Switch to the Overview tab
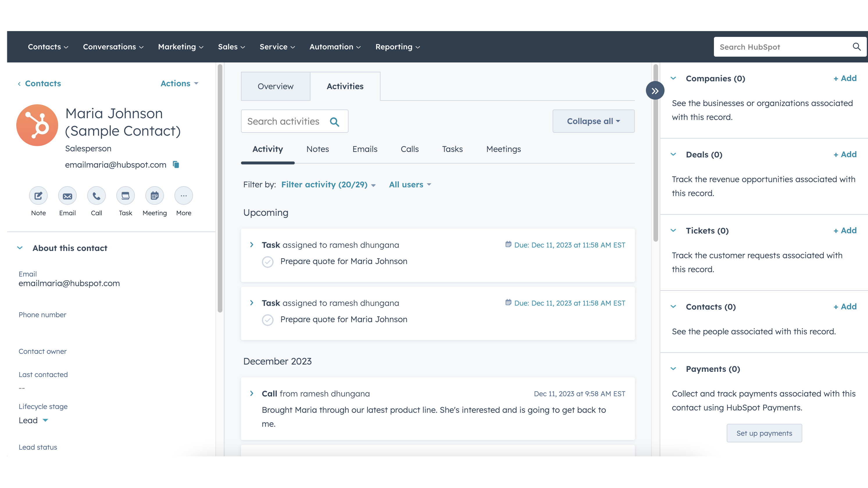868x488 pixels. (275, 86)
